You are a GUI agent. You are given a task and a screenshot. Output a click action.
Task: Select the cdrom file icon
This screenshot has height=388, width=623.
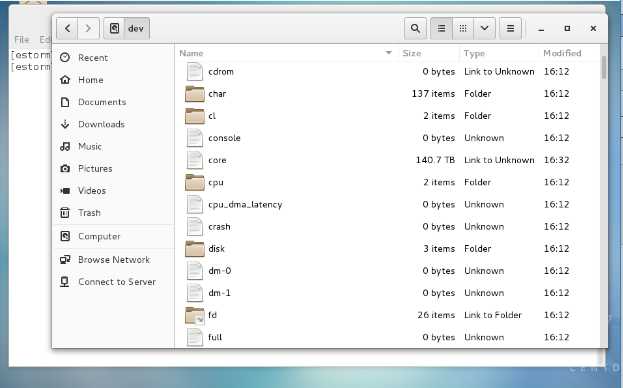click(195, 71)
